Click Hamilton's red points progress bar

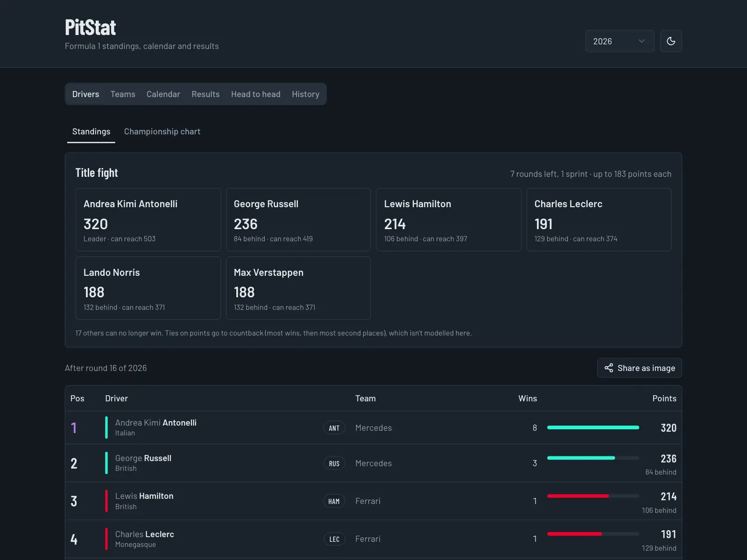(593, 496)
